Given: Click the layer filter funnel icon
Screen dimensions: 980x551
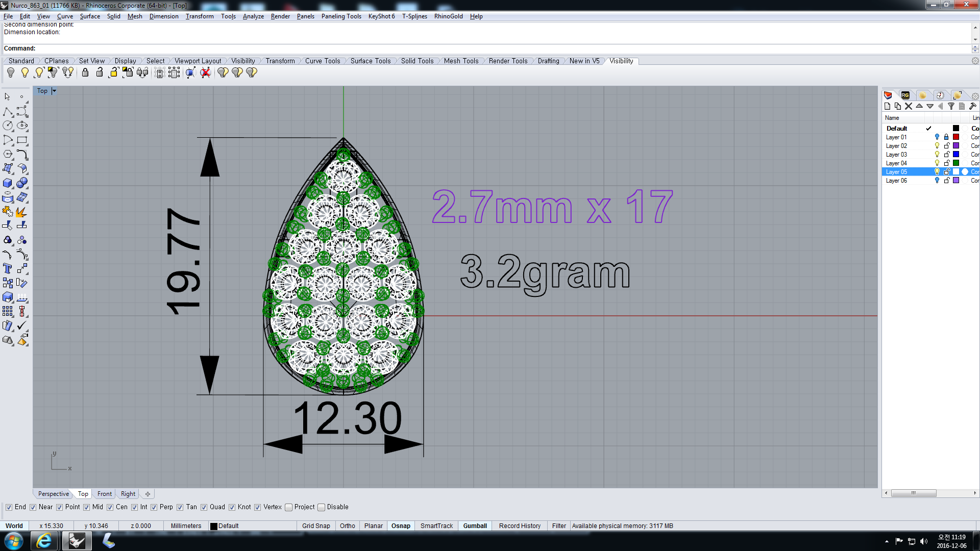Looking at the screenshot, I should point(951,106).
